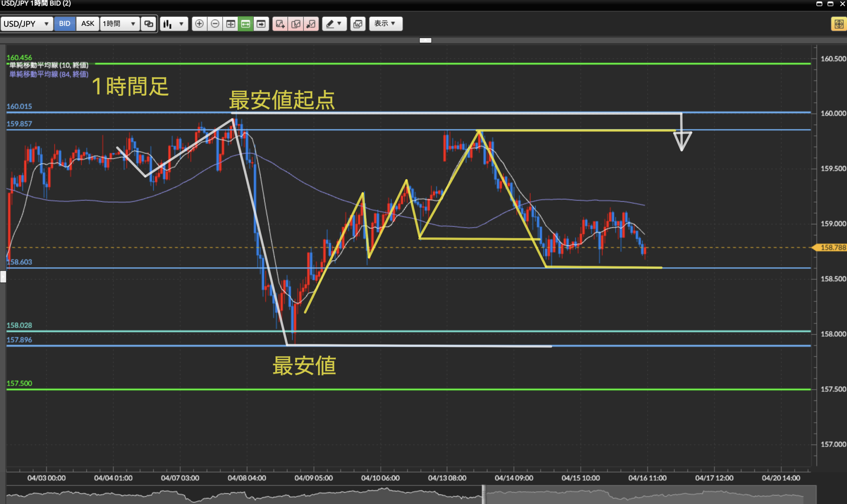Open the chart type bar dropdown

(x=174, y=24)
